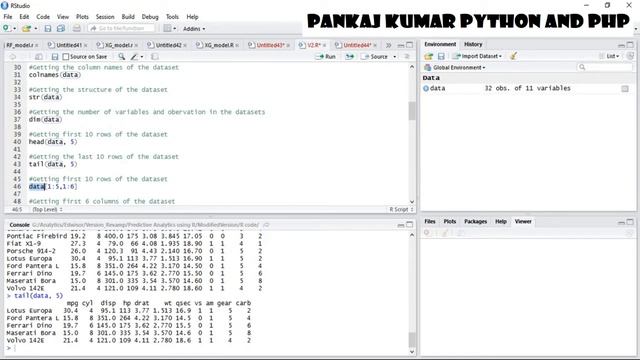Open the Global Environment dropdown
640x360 pixels.
[455, 67]
